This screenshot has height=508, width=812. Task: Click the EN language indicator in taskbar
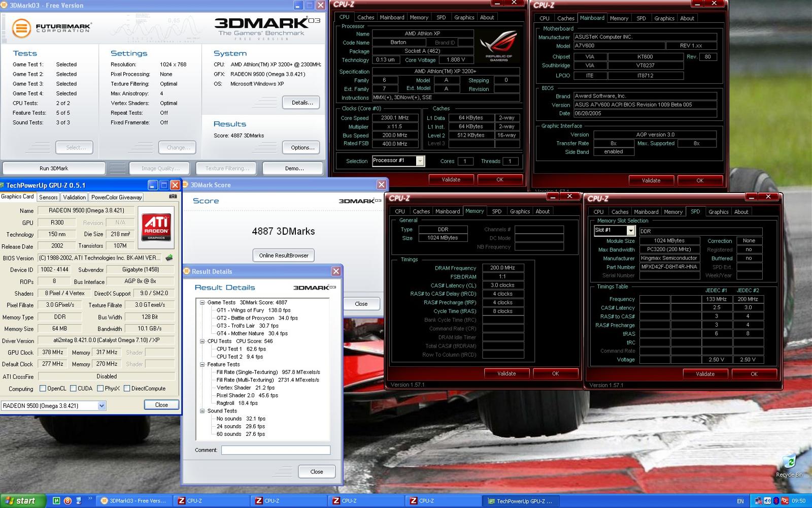click(740, 501)
